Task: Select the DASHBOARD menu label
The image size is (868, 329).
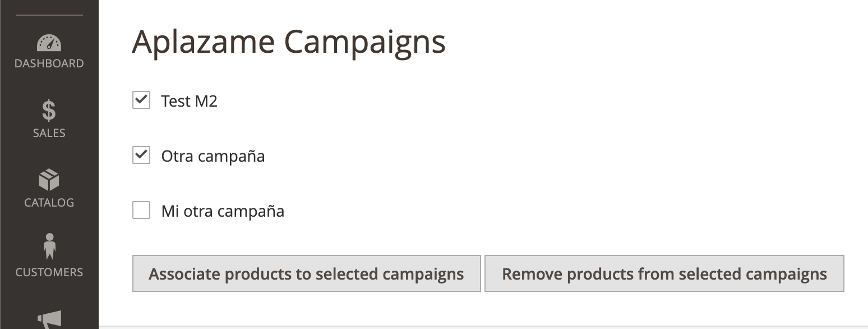Action: (x=49, y=63)
